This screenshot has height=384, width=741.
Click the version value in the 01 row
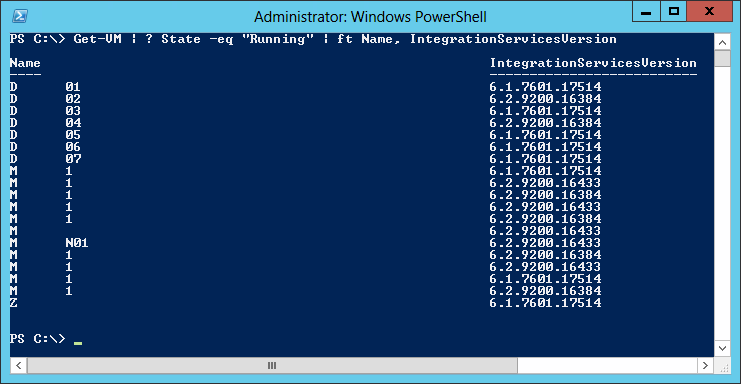[545, 87]
